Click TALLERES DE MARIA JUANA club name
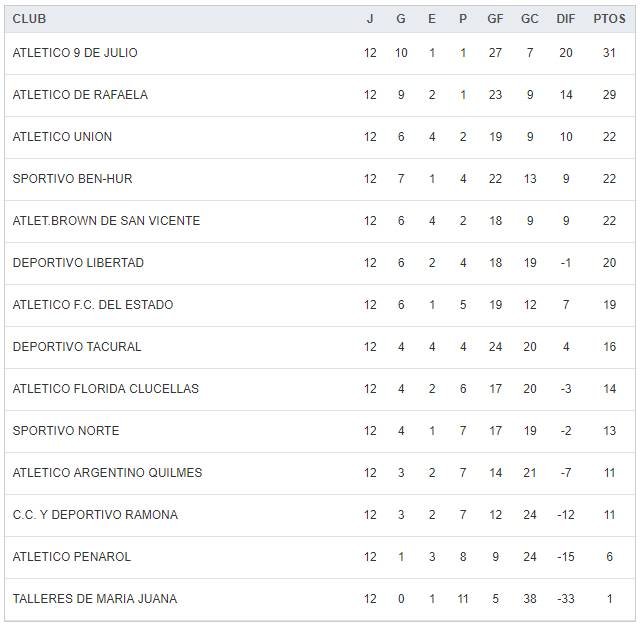640x626 pixels. coord(95,599)
